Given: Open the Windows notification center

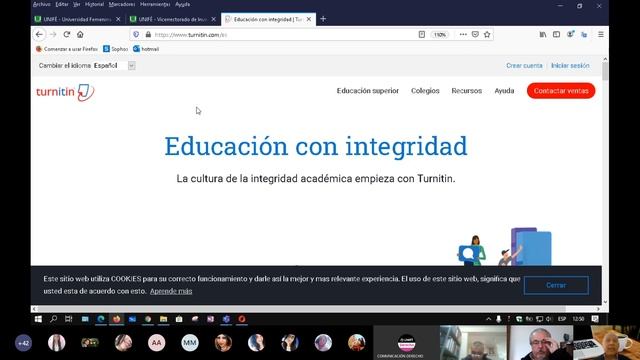Looking at the screenshot, I should [x=595, y=319].
